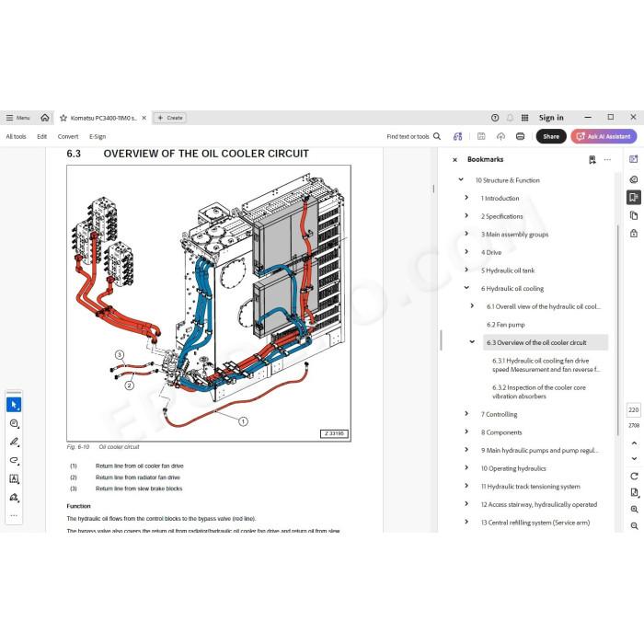The height and width of the screenshot is (644, 644).
Task: Expand the 5 Hydraulic oil tank bookmark
Action: (x=466, y=270)
